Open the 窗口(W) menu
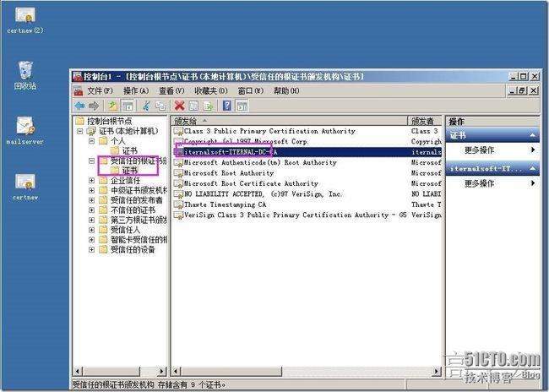Screen dimensions: 549x392 pos(251,91)
